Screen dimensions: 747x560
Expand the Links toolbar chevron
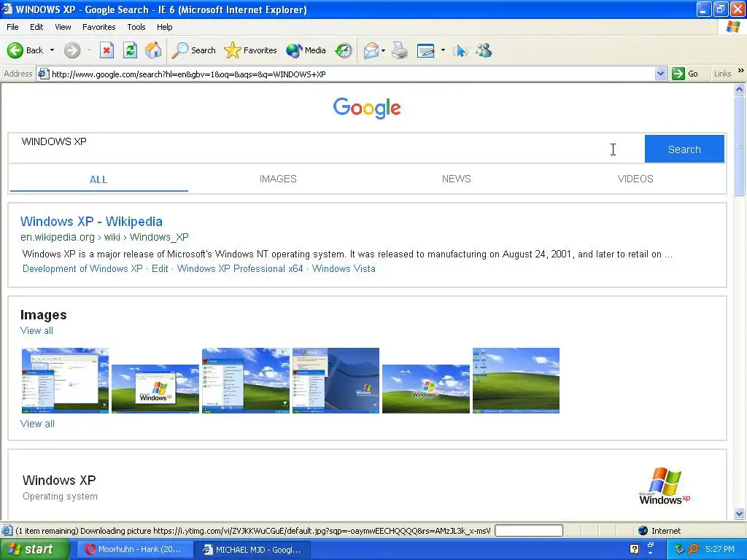tap(741, 71)
